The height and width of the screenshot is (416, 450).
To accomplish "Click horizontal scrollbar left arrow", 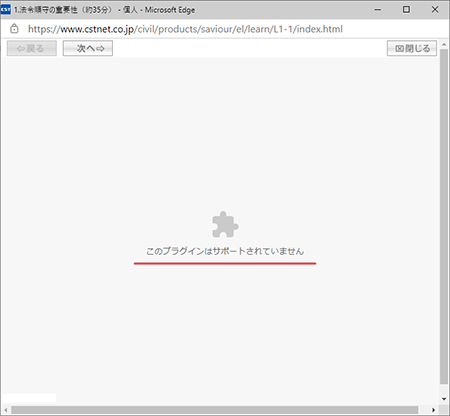I will click(5, 410).
